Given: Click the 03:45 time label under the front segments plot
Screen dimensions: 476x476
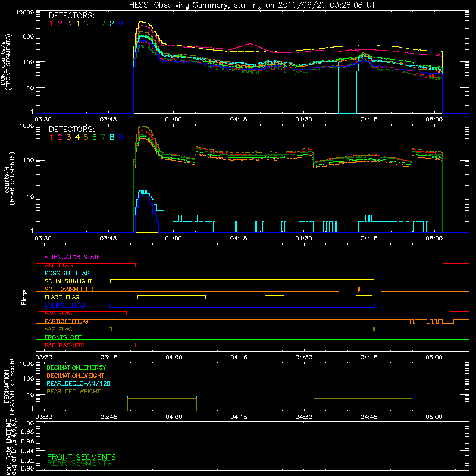Looking at the screenshot, I should [x=108, y=120].
